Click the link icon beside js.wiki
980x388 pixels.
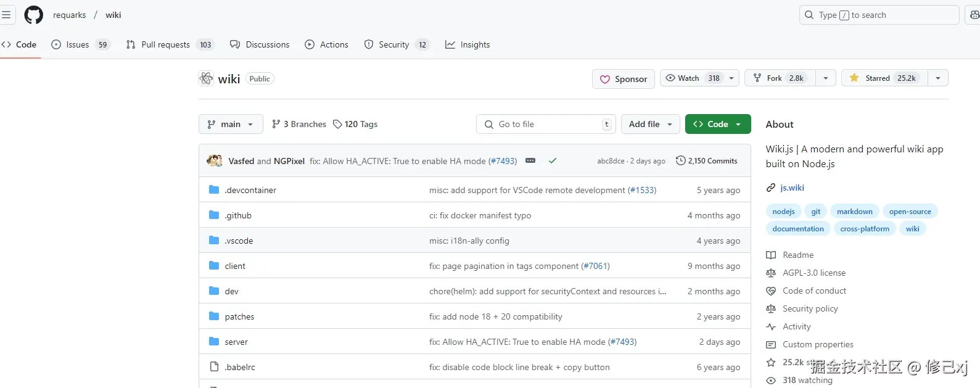771,188
